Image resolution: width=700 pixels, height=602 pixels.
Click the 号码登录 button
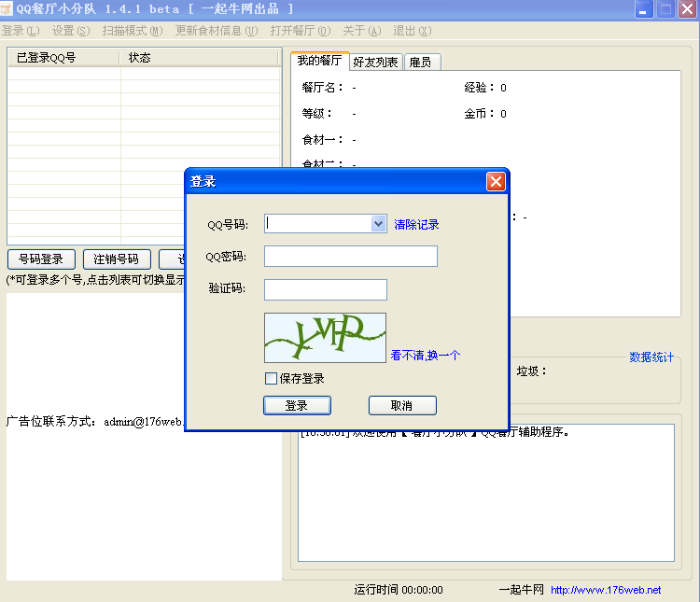coord(41,259)
